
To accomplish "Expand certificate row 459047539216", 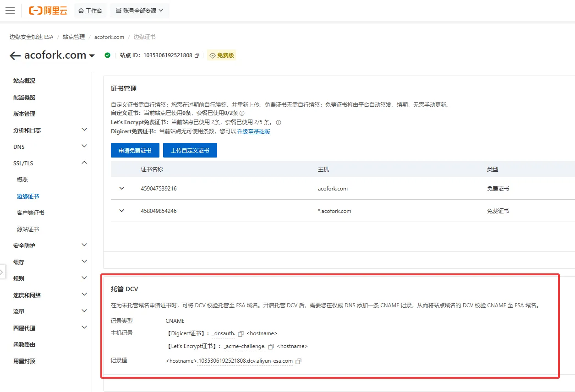I will click(x=121, y=188).
